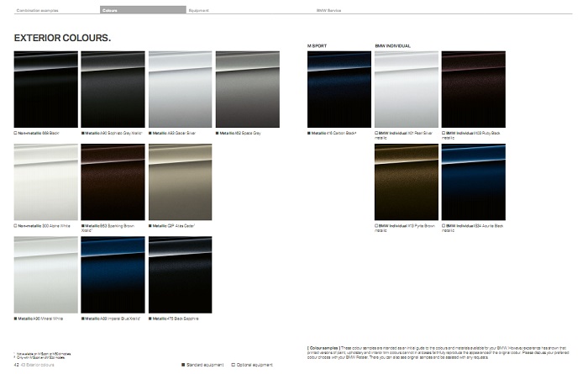Screen dimensions: 588x374
Task: Choose the BMW Individual Azurite Black swatch
Action: (473, 182)
